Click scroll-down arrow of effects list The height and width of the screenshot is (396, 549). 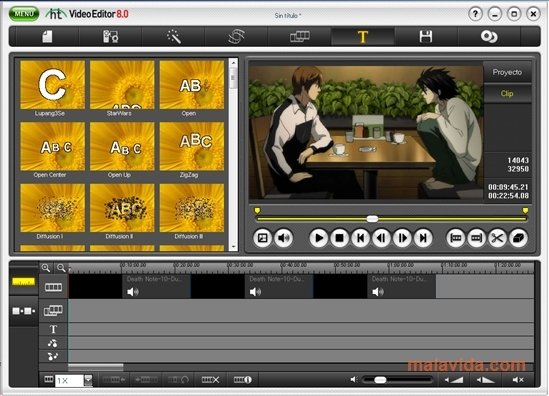233,246
